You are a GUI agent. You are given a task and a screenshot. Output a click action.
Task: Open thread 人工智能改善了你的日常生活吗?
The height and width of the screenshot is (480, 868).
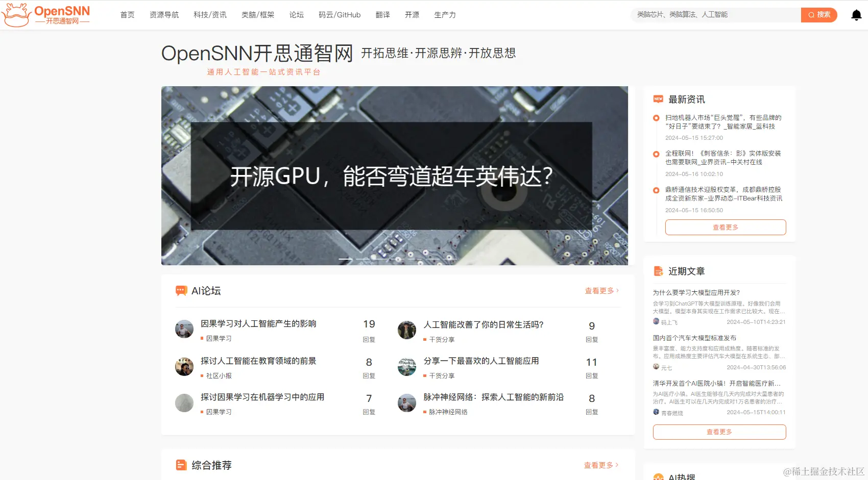pyautogui.click(x=484, y=325)
